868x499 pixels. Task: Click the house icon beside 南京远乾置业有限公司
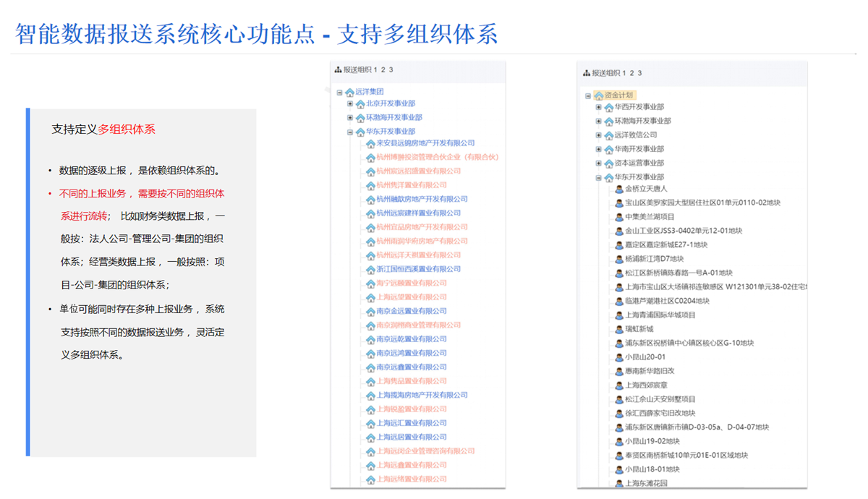coord(370,340)
